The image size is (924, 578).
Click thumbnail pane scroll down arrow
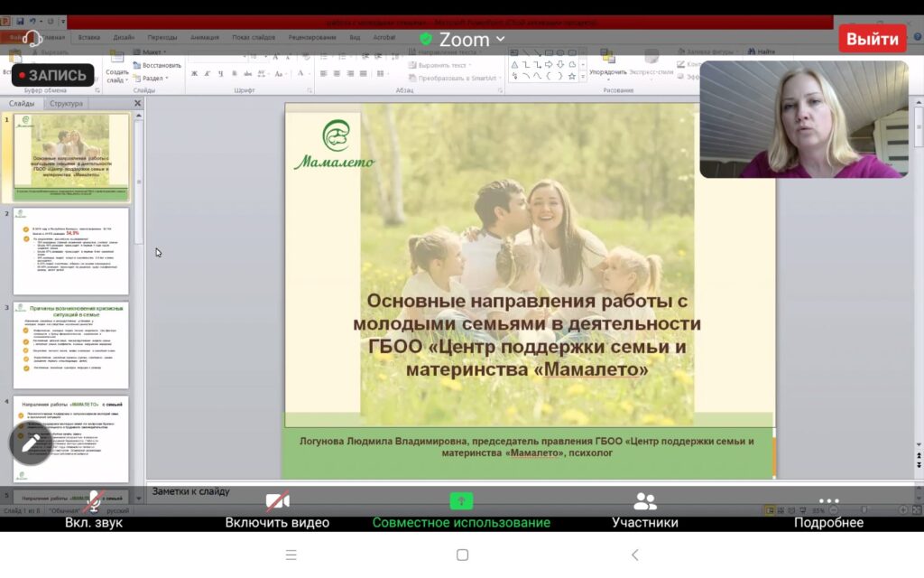(139, 499)
